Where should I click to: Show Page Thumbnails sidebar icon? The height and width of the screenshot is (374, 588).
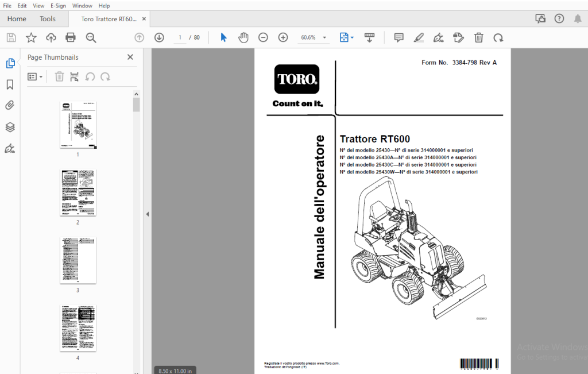tap(10, 63)
